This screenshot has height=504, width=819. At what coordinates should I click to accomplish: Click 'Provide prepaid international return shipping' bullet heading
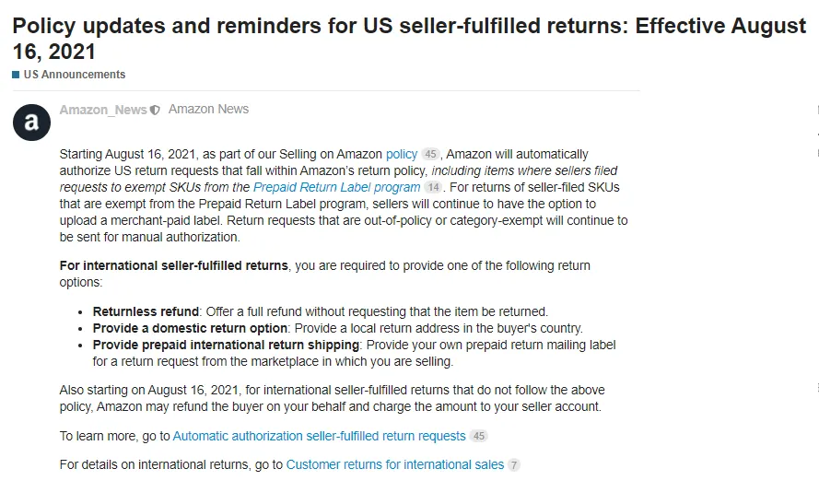click(226, 345)
